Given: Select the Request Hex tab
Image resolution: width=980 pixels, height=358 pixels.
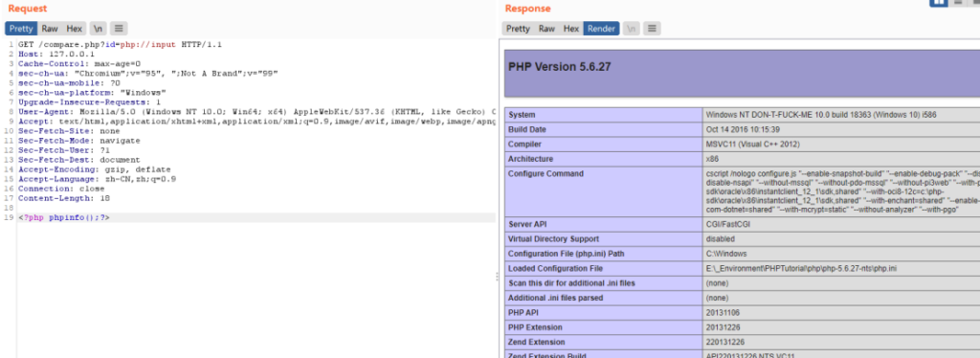Looking at the screenshot, I should 75,29.
